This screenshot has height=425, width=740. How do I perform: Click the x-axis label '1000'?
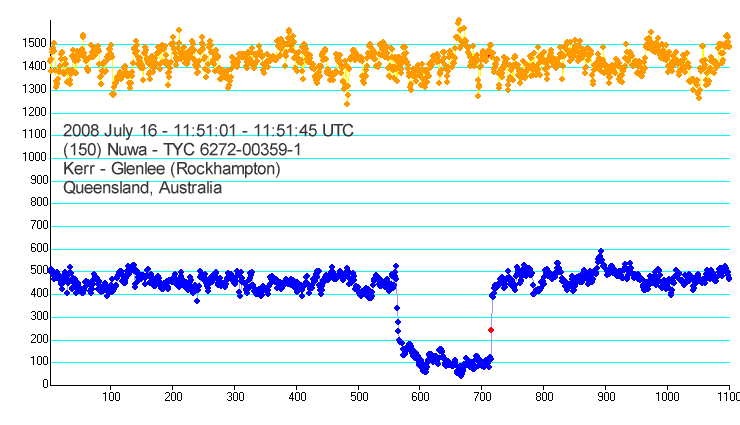point(667,397)
